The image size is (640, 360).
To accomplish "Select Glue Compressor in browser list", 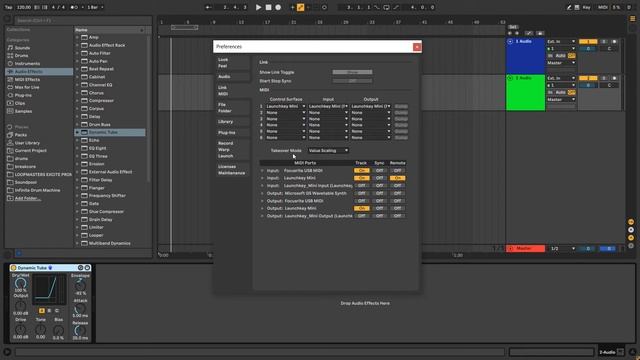I will [106, 211].
